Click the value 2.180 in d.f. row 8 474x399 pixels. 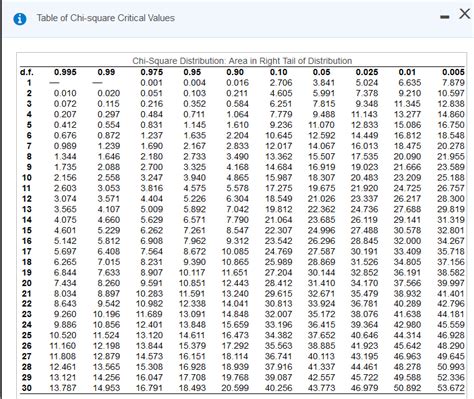(152, 156)
